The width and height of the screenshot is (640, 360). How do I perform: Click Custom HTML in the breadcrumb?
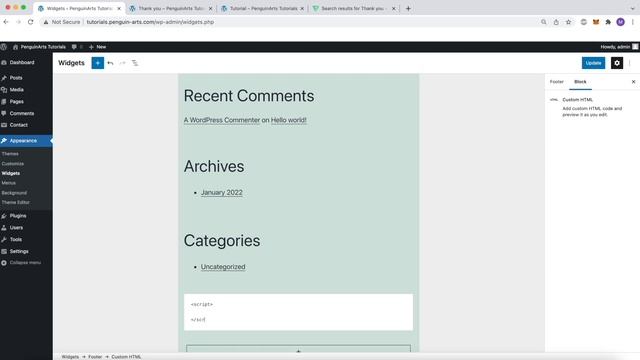126,357
